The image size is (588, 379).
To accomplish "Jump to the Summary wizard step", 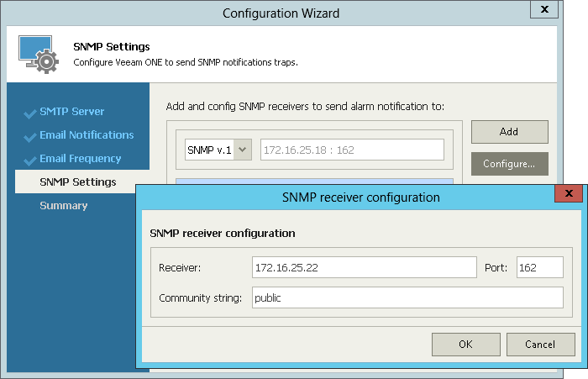I will tap(63, 206).
